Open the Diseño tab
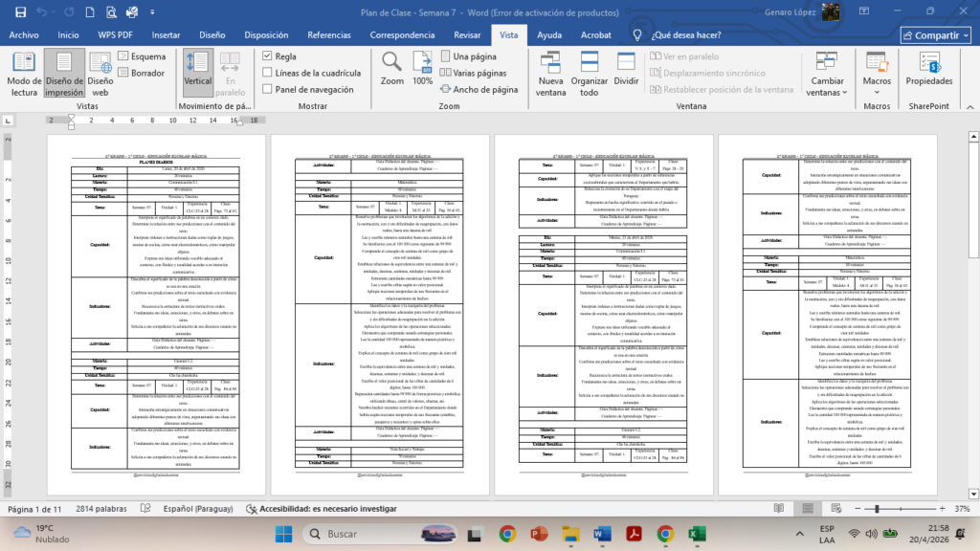The height and width of the screenshot is (551, 980). (212, 35)
